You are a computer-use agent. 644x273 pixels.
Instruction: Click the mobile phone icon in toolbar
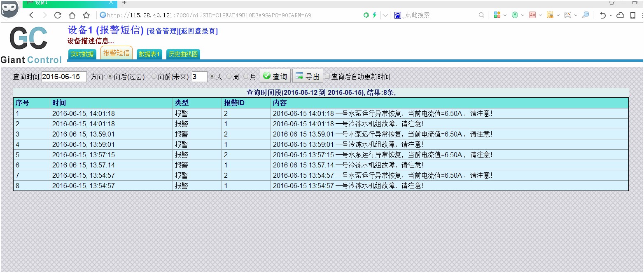(633, 15)
